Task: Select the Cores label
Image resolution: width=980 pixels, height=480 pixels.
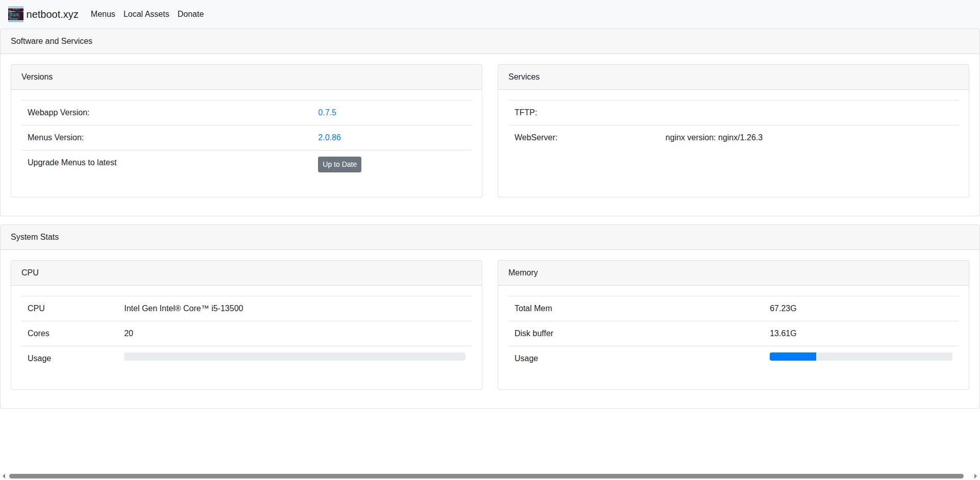Action: pyautogui.click(x=38, y=334)
